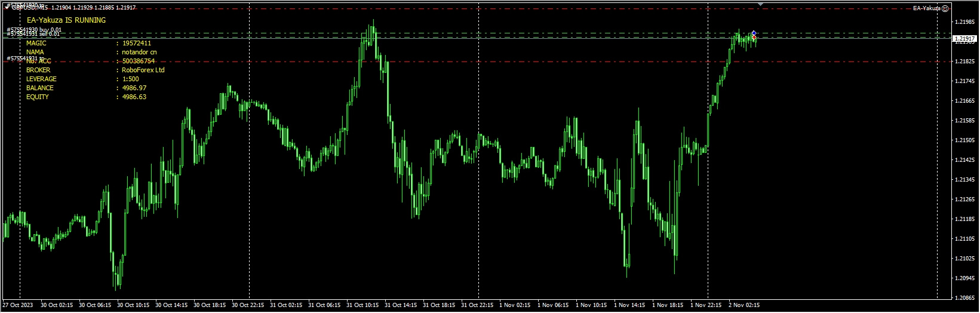The width and height of the screenshot is (980, 313).
Task: Click the NAMA label
Action: 35,52
